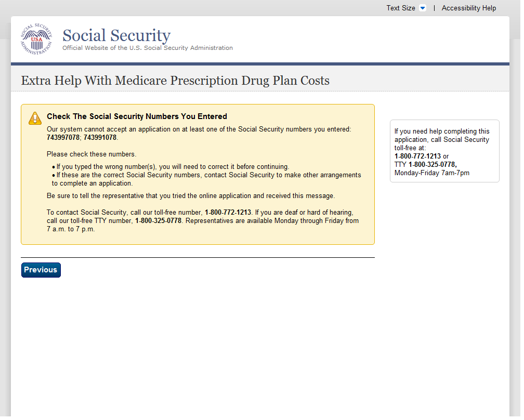The image size is (524, 420).
Task: Select the second SSN 743991078
Action: point(100,138)
